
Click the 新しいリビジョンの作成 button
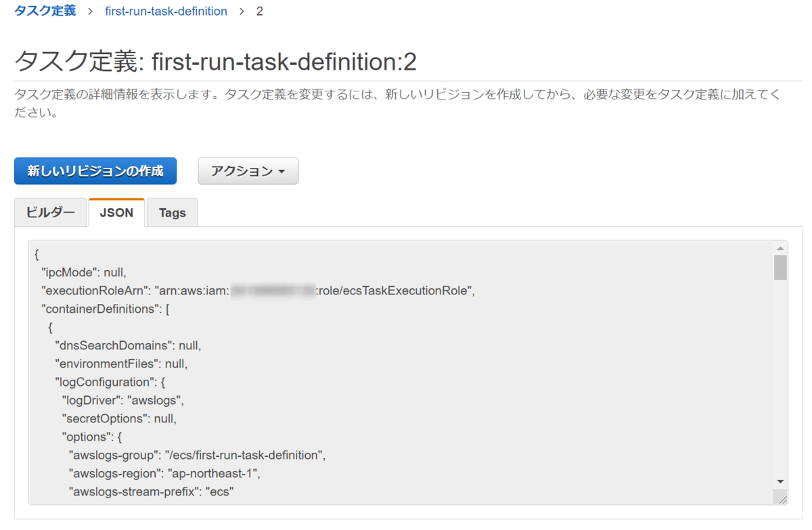tap(95, 171)
